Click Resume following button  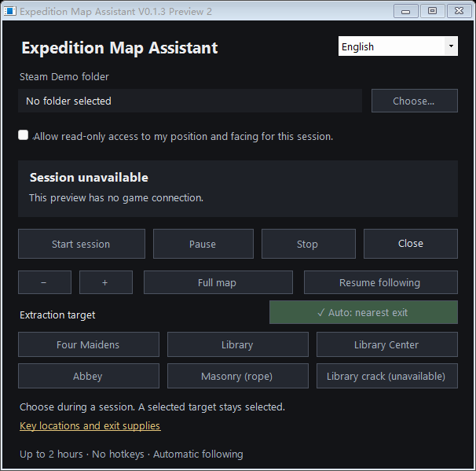tap(381, 282)
